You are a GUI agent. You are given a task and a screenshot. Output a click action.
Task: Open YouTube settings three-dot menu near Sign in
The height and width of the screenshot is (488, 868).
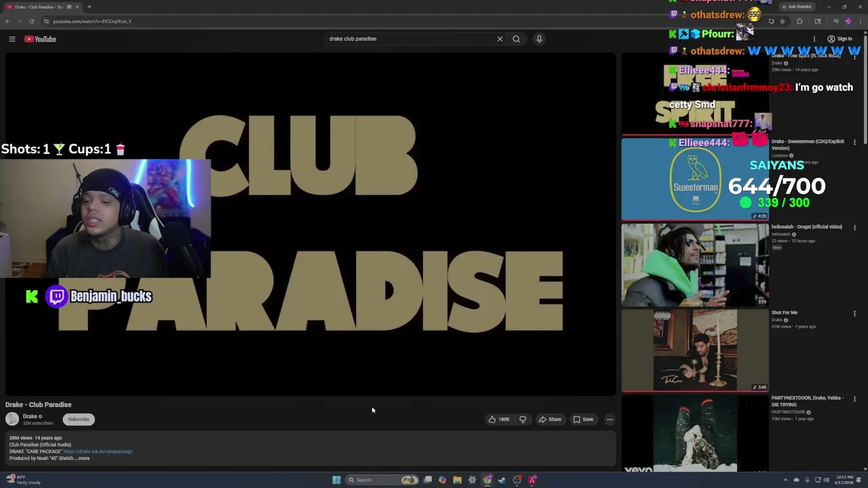pos(814,39)
